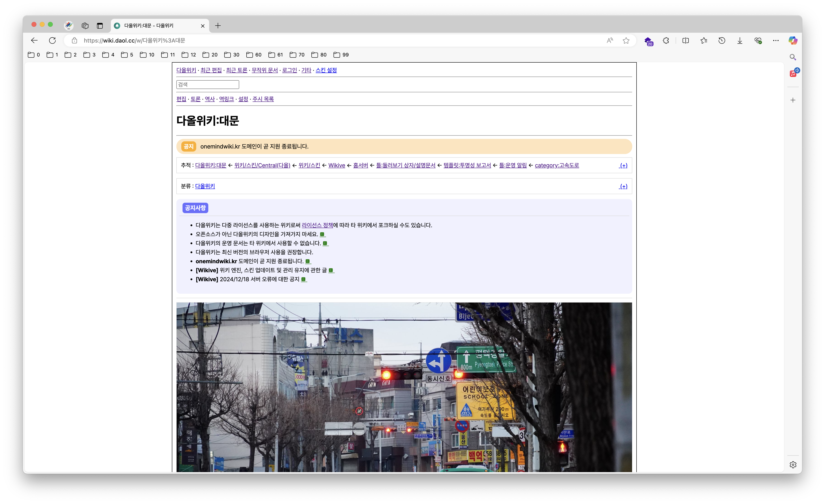825x504 pixels.
Task: Open the green note icon after 디자인을 가져가지 마세요
Action: coord(322,234)
